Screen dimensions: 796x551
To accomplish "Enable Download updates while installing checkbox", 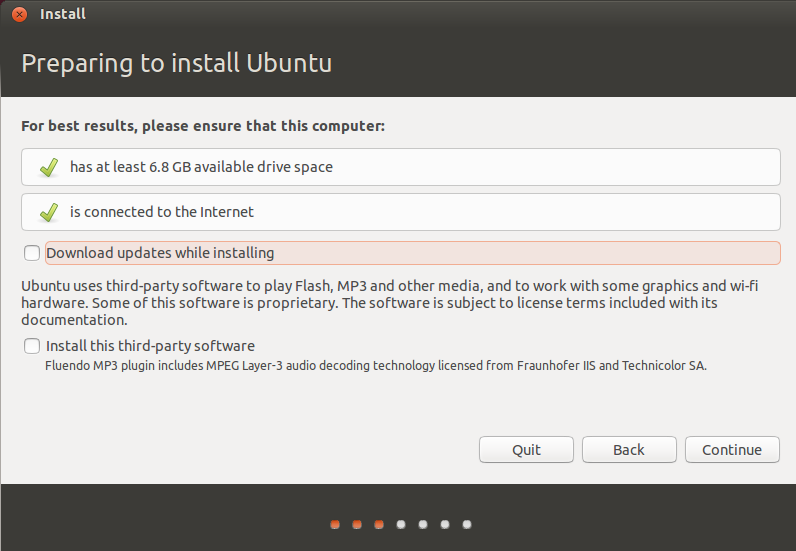I will pos(32,253).
